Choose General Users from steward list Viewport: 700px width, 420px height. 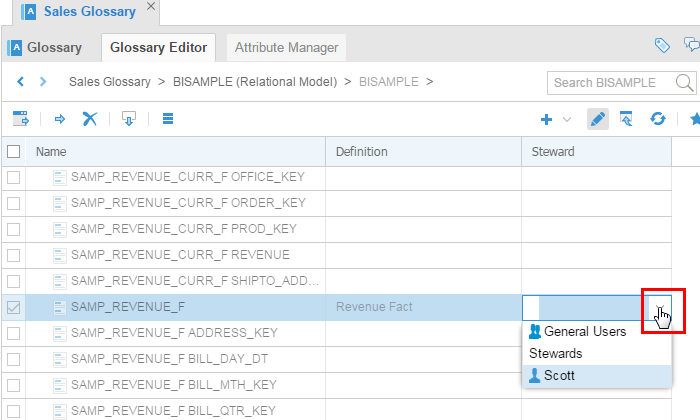(x=596, y=332)
